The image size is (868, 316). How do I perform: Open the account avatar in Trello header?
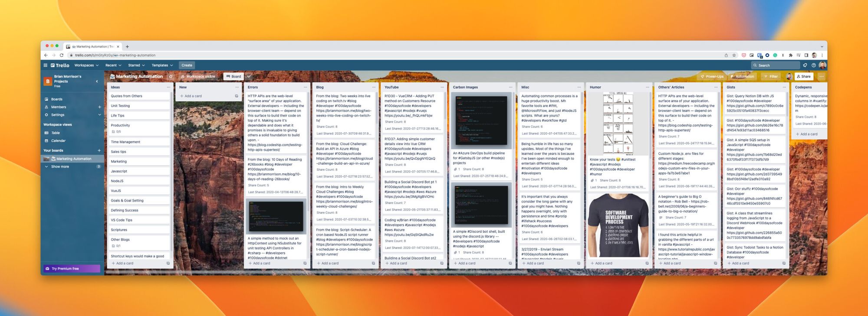coord(822,65)
